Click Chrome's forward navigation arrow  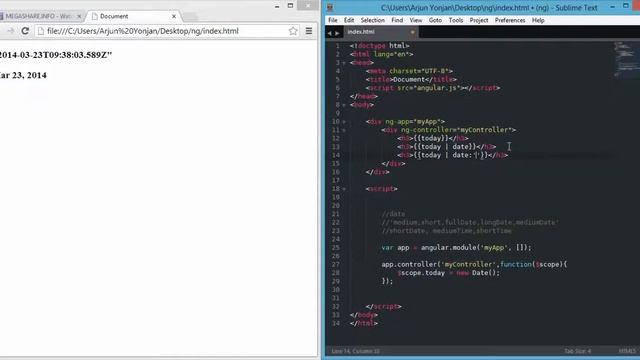click(10, 31)
